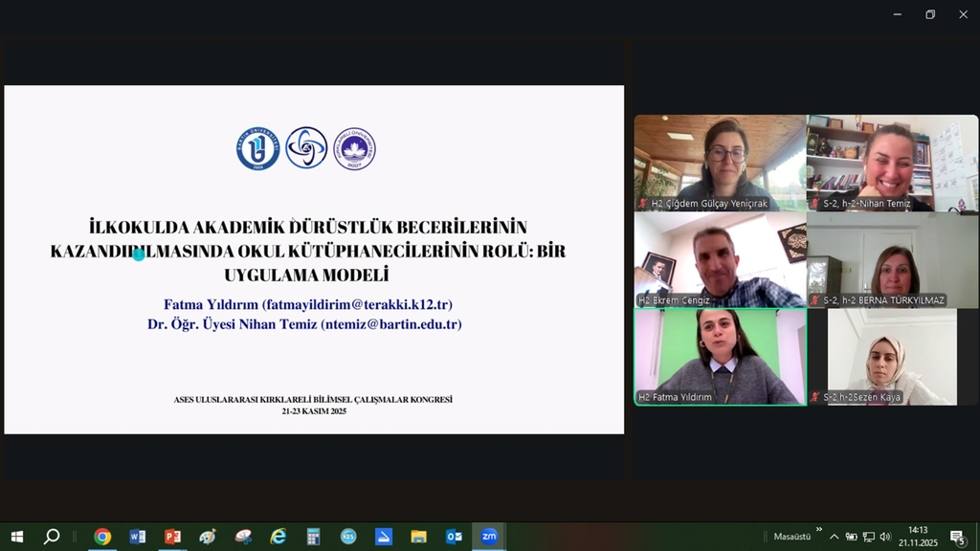980x551 pixels.
Task: Expand the Masaüstü toolbar chevron
Action: pyautogui.click(x=819, y=529)
